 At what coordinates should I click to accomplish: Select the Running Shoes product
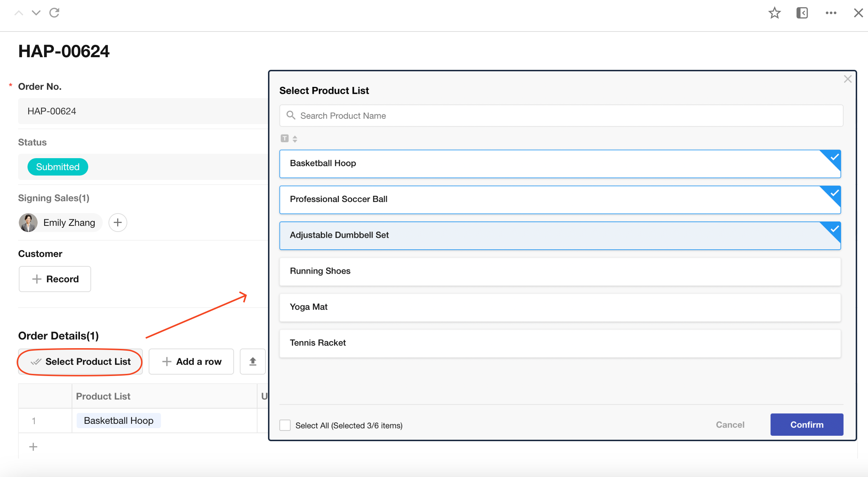click(x=560, y=271)
